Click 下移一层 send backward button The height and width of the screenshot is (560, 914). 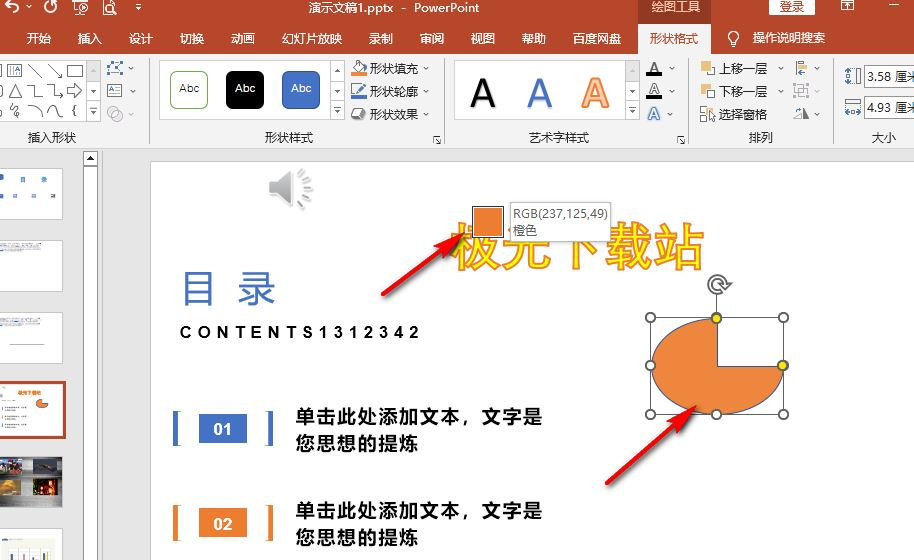734,91
